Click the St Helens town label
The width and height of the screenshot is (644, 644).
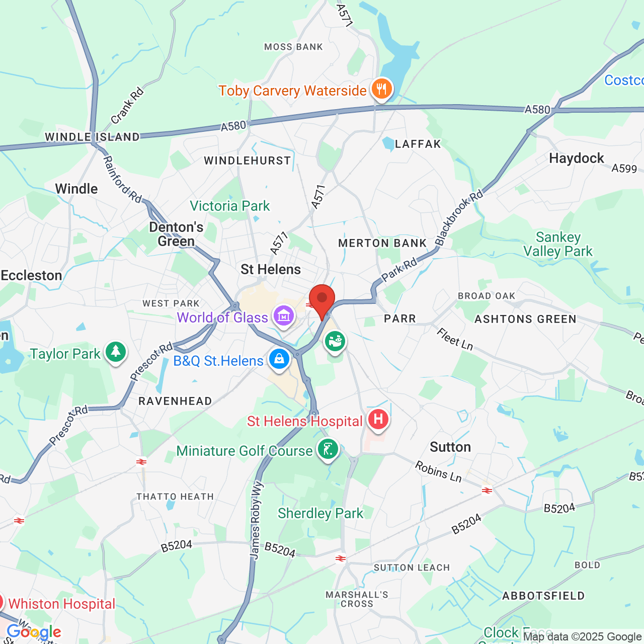point(271,269)
